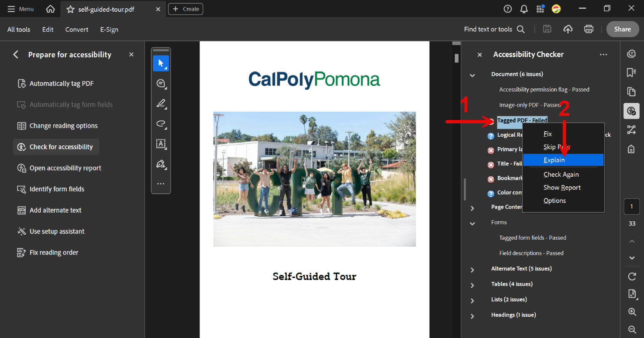Click the add comment tool icon
644x338 pixels.
pos(161,84)
